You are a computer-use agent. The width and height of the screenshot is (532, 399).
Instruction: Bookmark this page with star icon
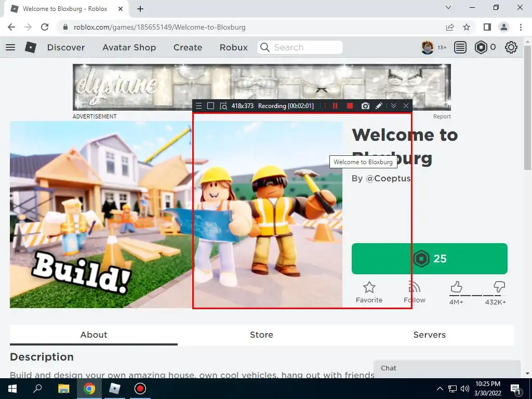pos(467,27)
